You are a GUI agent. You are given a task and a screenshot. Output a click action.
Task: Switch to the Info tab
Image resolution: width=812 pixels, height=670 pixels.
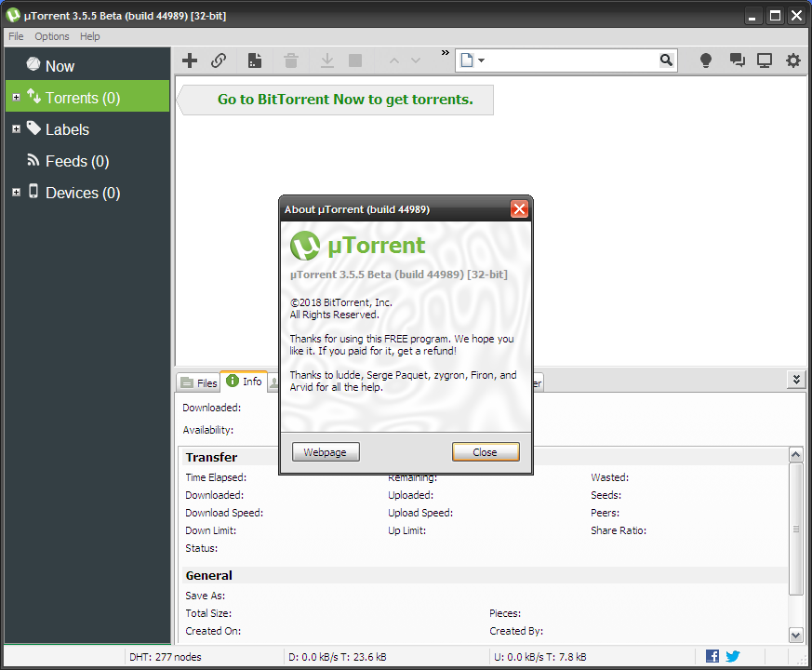pyautogui.click(x=245, y=382)
